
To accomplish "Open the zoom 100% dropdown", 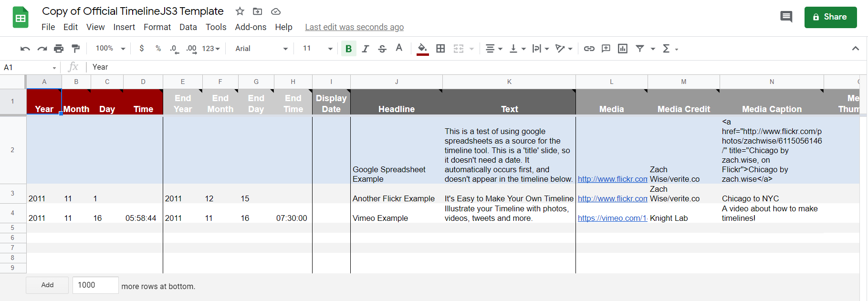I will click(110, 49).
